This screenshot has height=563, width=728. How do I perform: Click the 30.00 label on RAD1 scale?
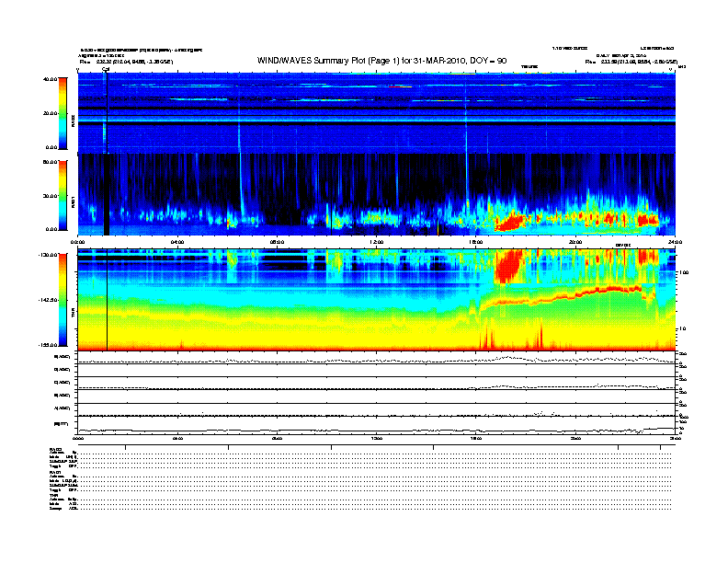[x=51, y=196]
